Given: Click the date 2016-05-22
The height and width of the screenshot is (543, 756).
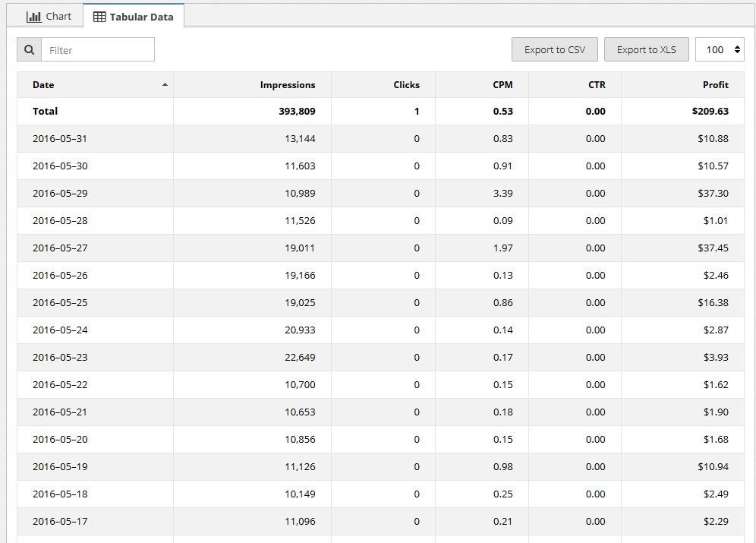Looking at the screenshot, I should [x=60, y=385].
